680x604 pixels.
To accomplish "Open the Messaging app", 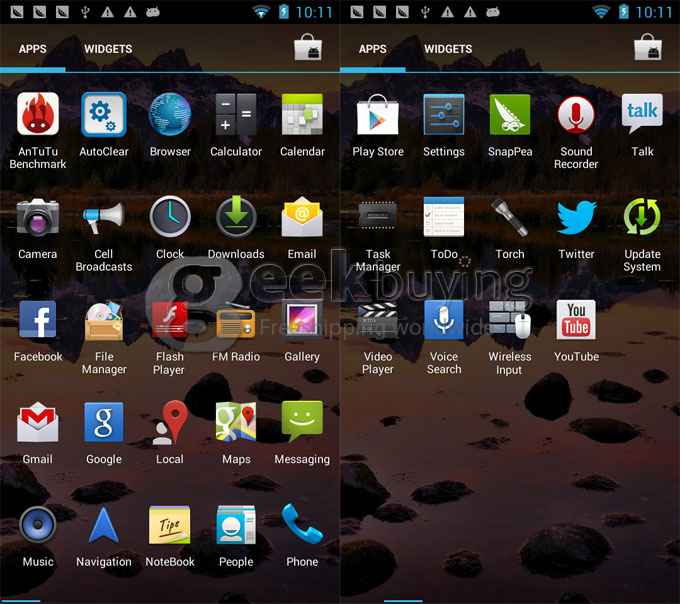I will 302,420.
